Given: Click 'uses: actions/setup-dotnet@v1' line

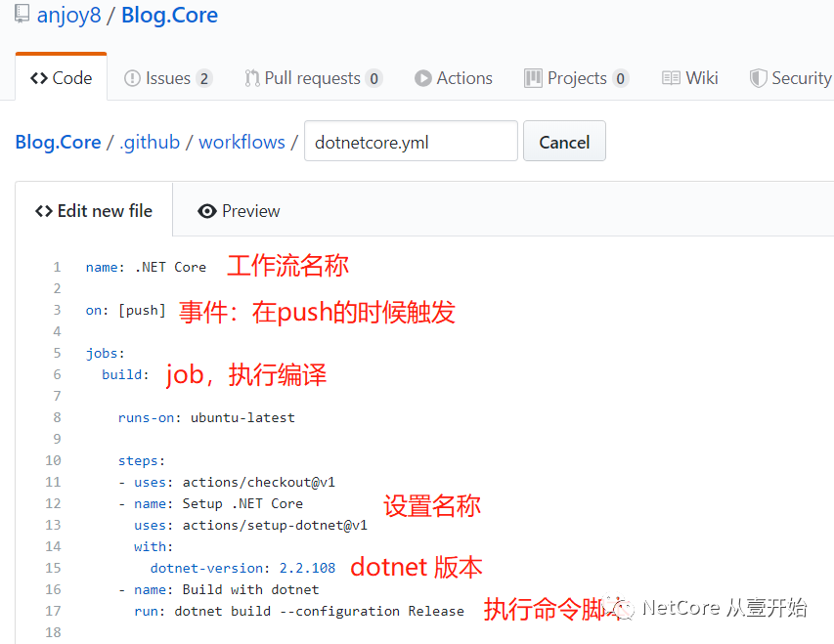Looking at the screenshot, I should [x=250, y=525].
